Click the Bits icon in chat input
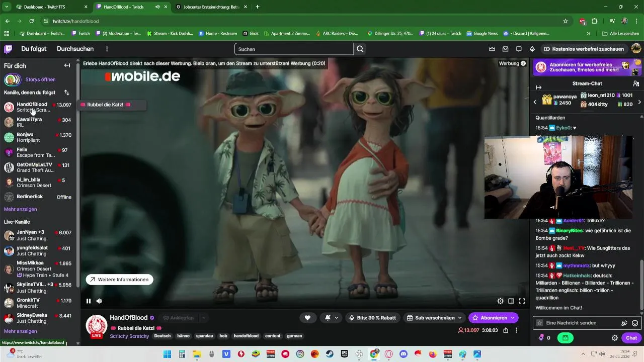Screen dimensions: 644x362 pos(624,323)
